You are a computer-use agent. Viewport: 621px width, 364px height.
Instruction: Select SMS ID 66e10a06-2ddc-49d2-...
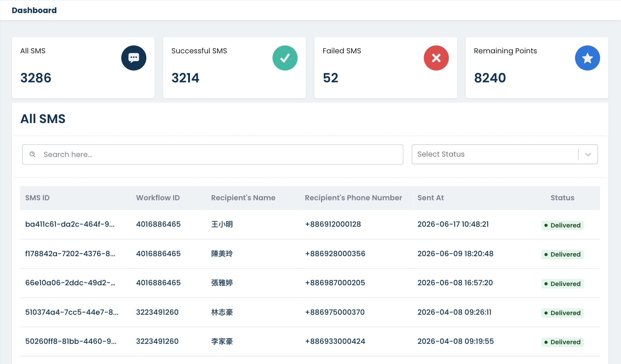(70, 283)
